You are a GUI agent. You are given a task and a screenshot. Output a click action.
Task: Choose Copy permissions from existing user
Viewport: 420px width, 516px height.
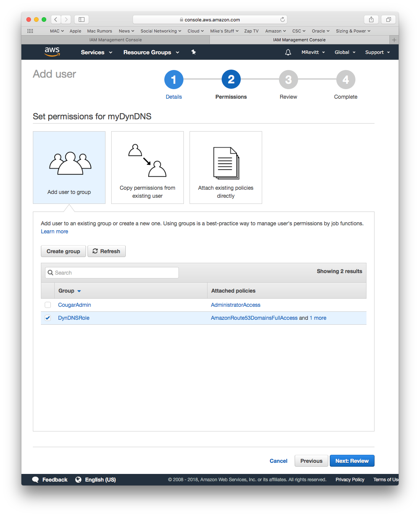tap(148, 168)
